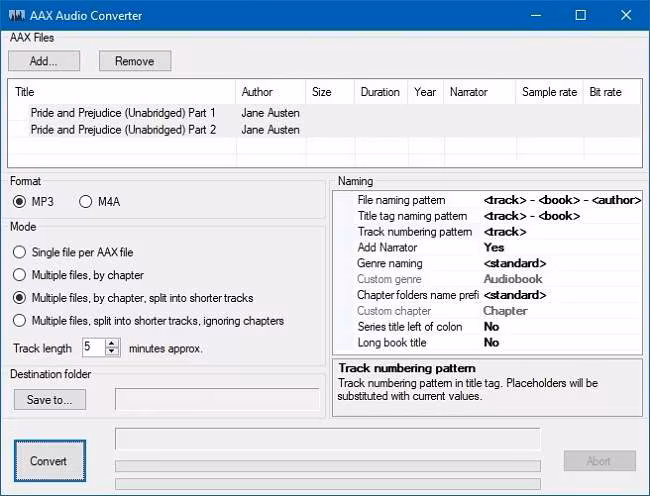Click the destination folder path field
650x496 pixels.
(x=217, y=399)
